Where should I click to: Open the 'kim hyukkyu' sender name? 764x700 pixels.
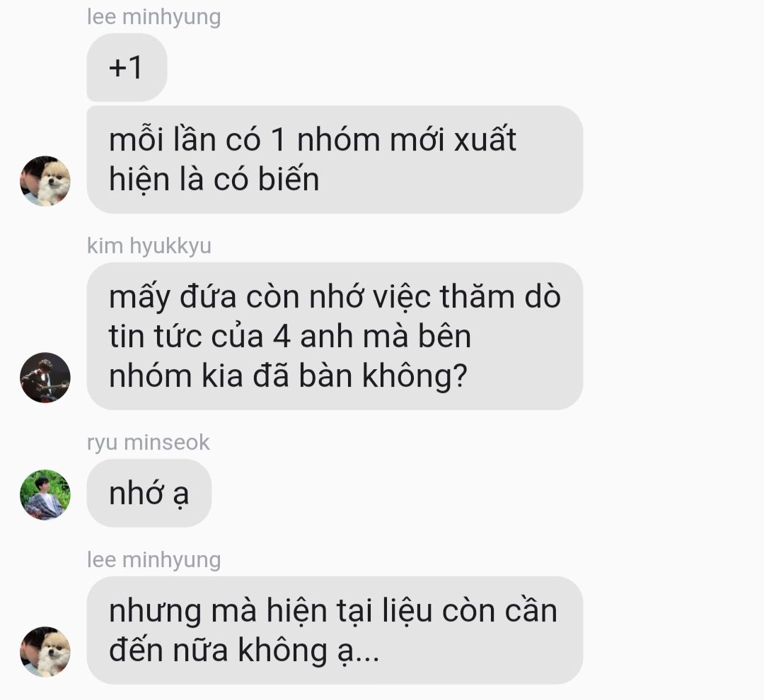149,246
